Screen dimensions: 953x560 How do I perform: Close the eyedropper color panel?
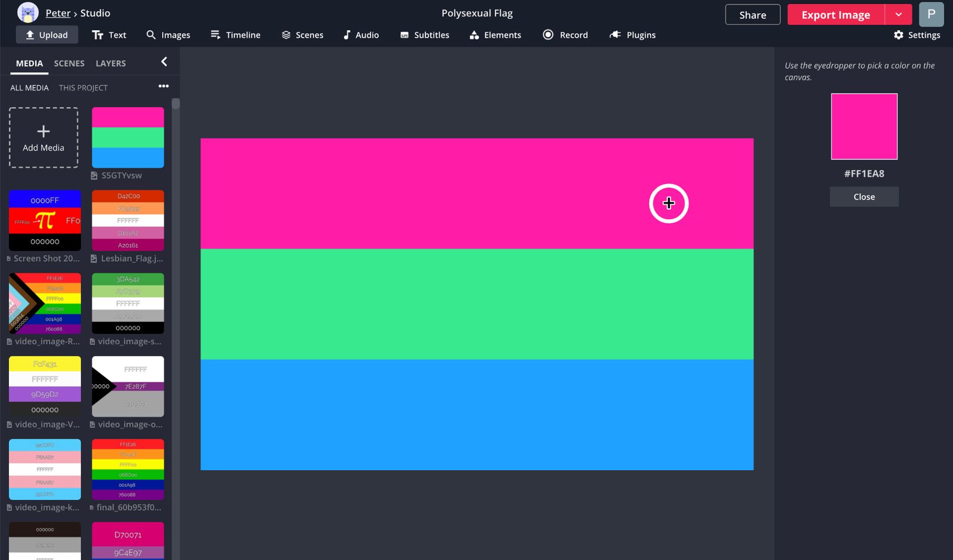[x=864, y=197]
